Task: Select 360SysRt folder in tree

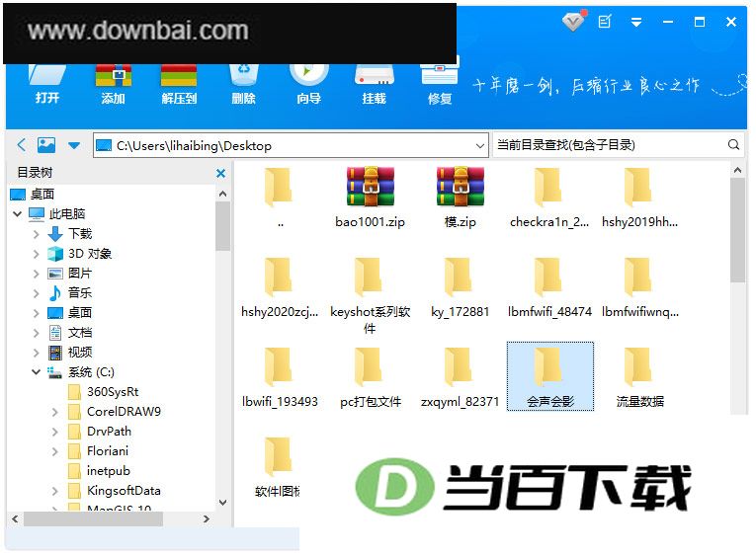Action: (103, 392)
